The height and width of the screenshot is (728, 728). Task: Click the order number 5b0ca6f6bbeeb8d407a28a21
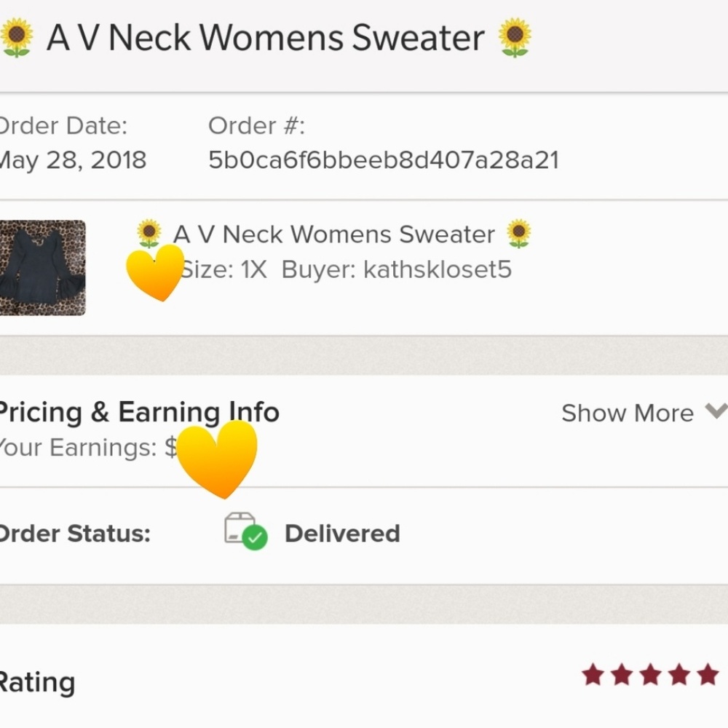point(384,160)
